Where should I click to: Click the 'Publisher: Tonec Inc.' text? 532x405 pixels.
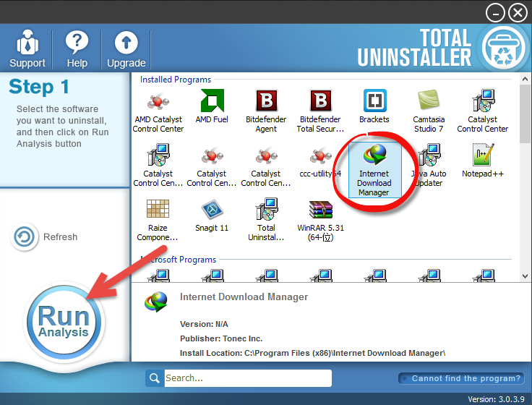coord(221,338)
